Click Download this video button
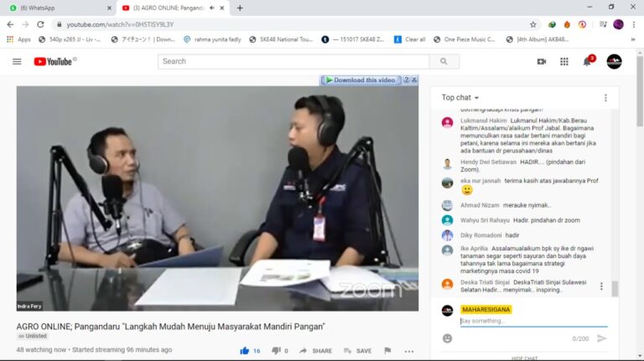Viewport: 644px width, 361px height. click(361, 80)
